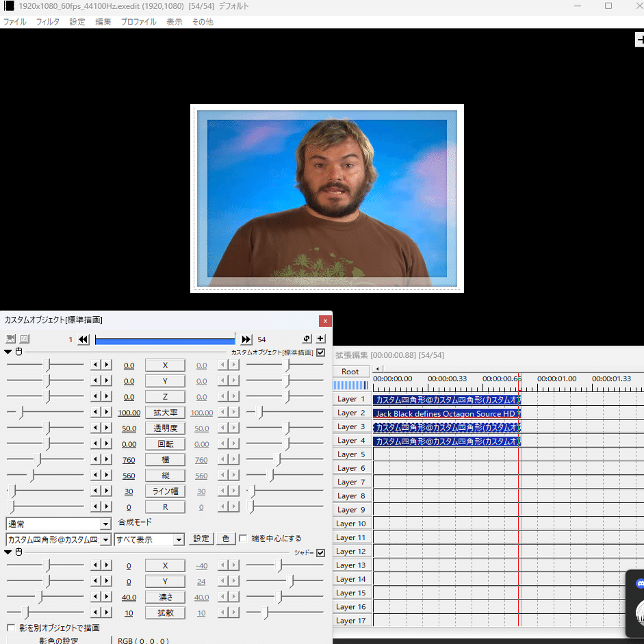Open the フィルタ menu
This screenshot has height=644, width=644.
tap(48, 22)
